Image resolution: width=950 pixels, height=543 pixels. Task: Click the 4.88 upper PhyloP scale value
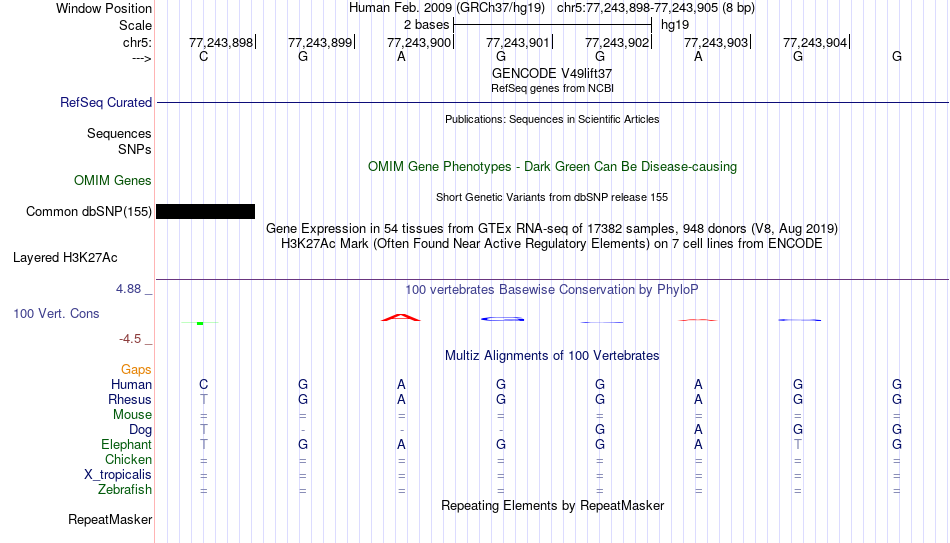(x=128, y=289)
